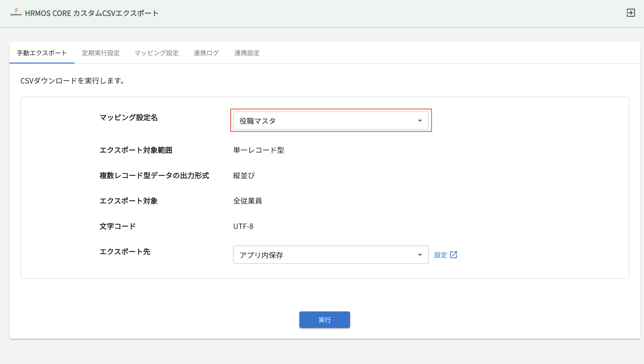Switch to the マッピング設定 tab
Screen dimensions: 644x364
pyautogui.click(x=156, y=53)
